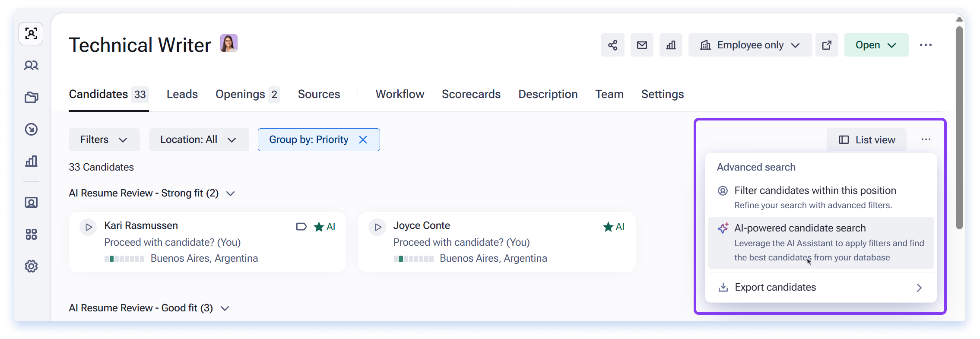Remove the Group by: Priority filter
The width and height of the screenshot is (980, 339).
pyautogui.click(x=363, y=140)
